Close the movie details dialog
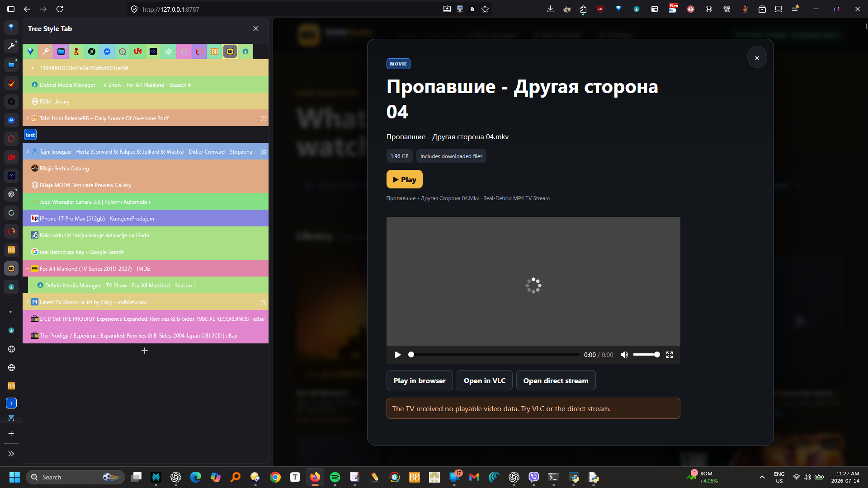Image resolution: width=868 pixels, height=488 pixels. click(x=757, y=58)
